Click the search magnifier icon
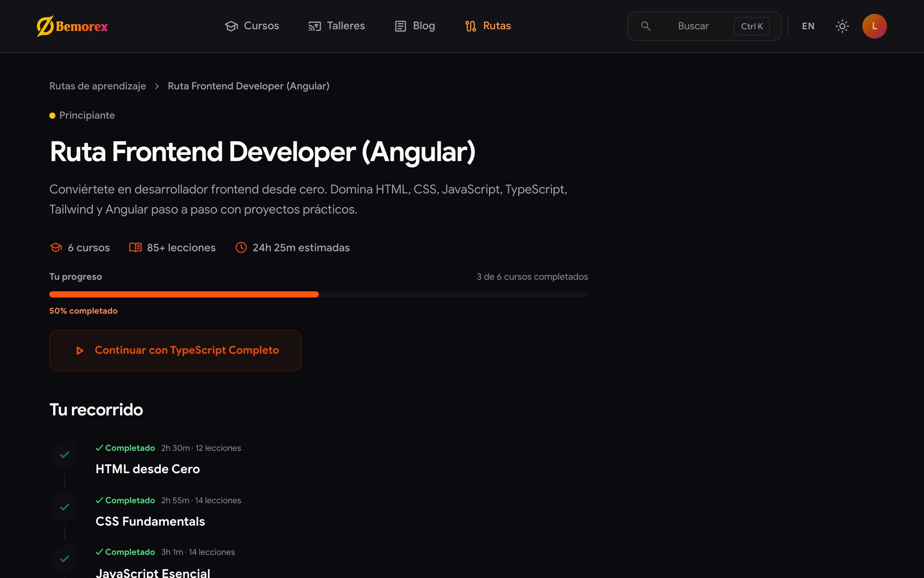 646,26
